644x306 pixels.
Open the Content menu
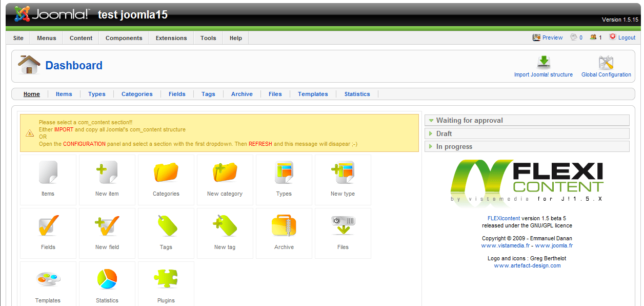pyautogui.click(x=81, y=38)
